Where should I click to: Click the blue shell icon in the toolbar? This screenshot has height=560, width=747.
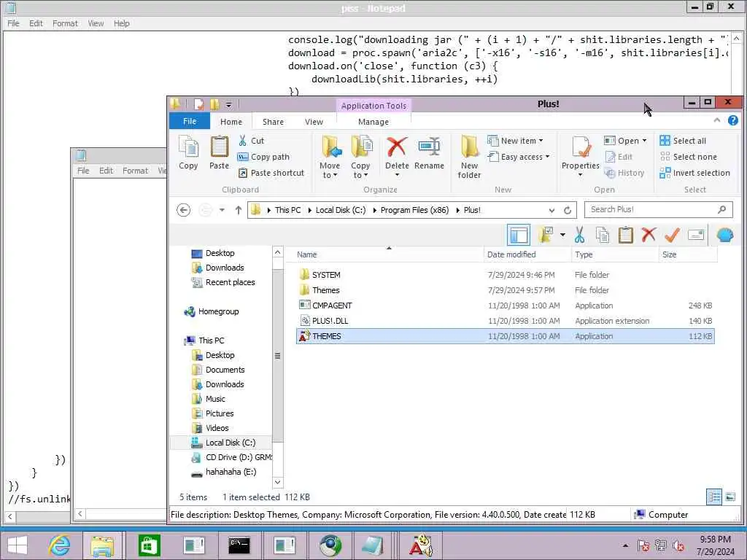(x=725, y=235)
